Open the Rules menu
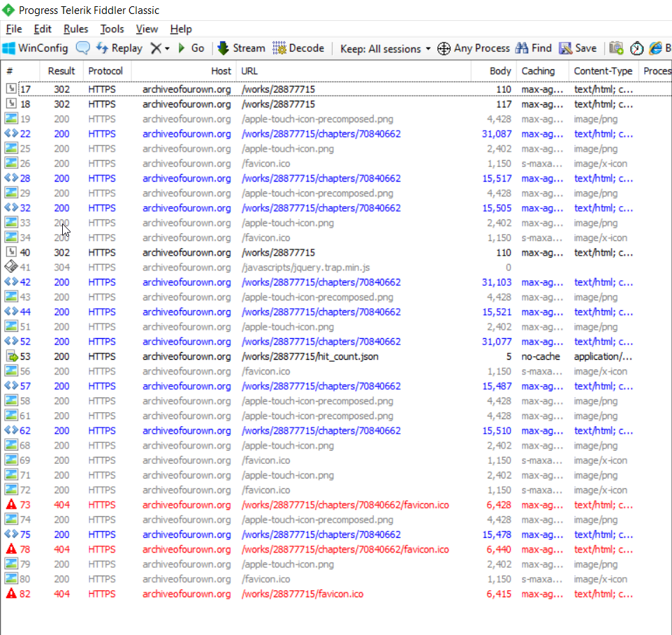This screenshot has height=635, width=672. (75, 29)
